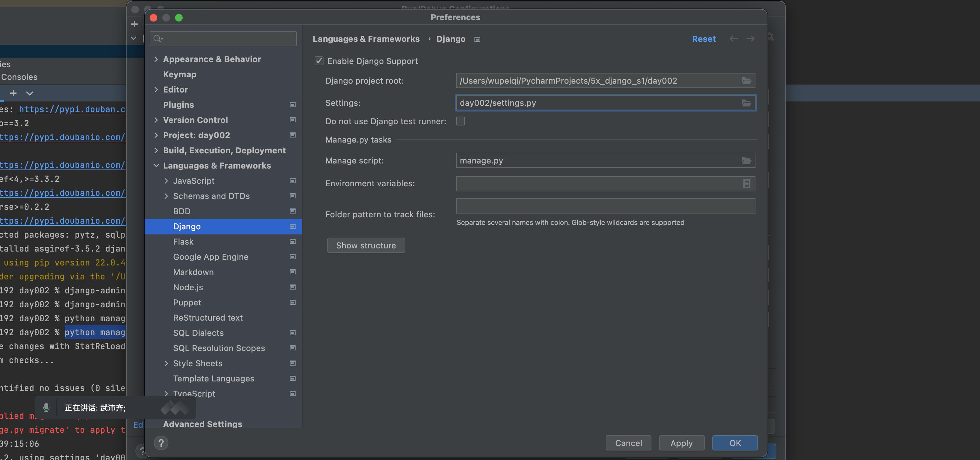Click project-level icon next to Django breadcrumb

point(477,39)
